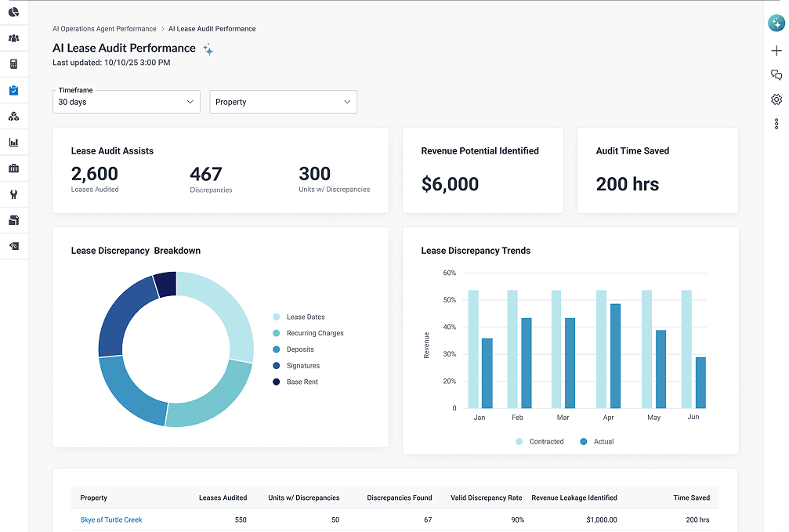Open the Skye of Turtle Creek link
The image size is (789, 532).
pyautogui.click(x=110, y=519)
